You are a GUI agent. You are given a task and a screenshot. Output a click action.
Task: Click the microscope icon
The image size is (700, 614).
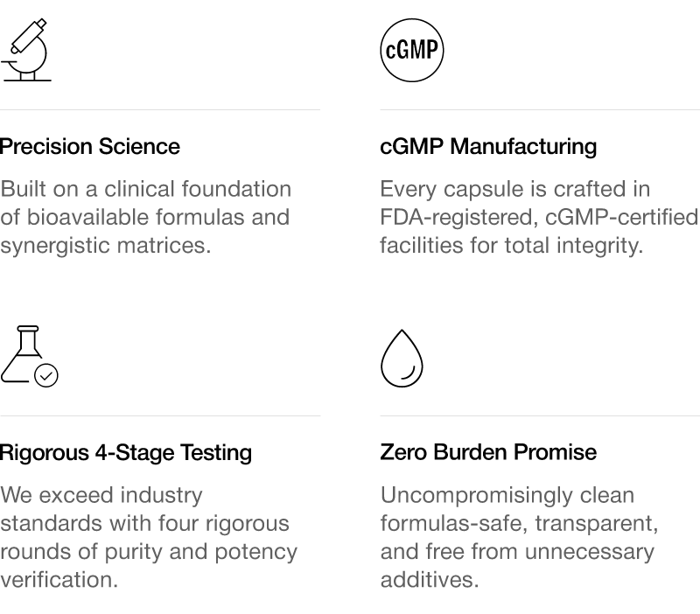tap(28, 50)
